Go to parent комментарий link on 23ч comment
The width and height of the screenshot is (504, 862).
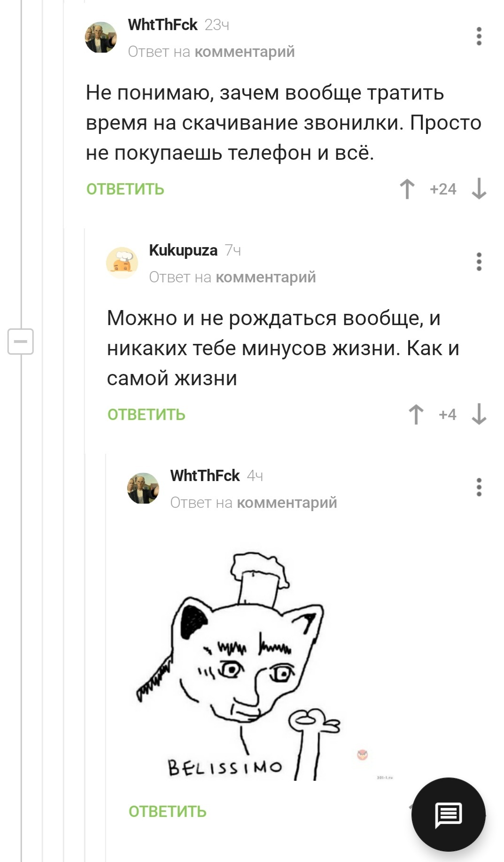pos(245,52)
